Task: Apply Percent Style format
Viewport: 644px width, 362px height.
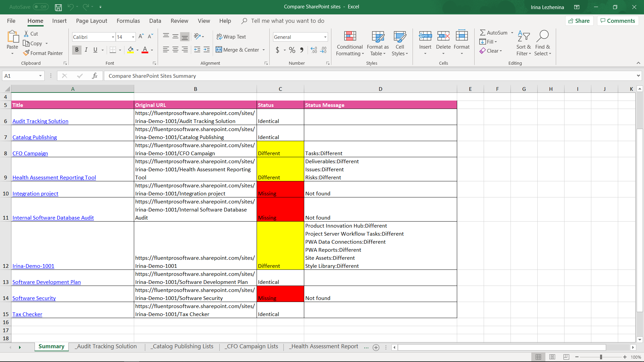Action: (292, 50)
